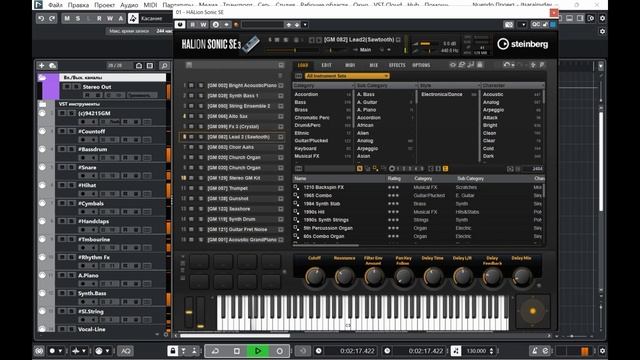Click the undo icon in HALion tab bar

[507, 65]
